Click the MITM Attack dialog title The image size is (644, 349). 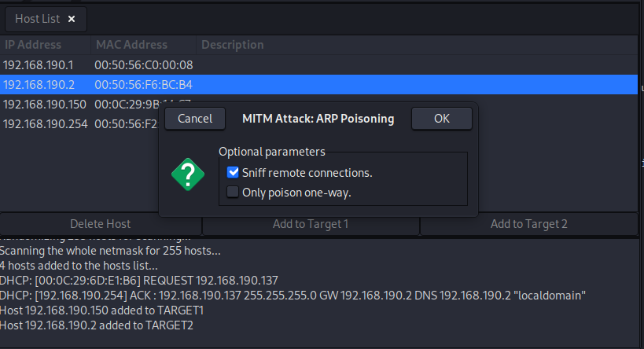tap(318, 119)
